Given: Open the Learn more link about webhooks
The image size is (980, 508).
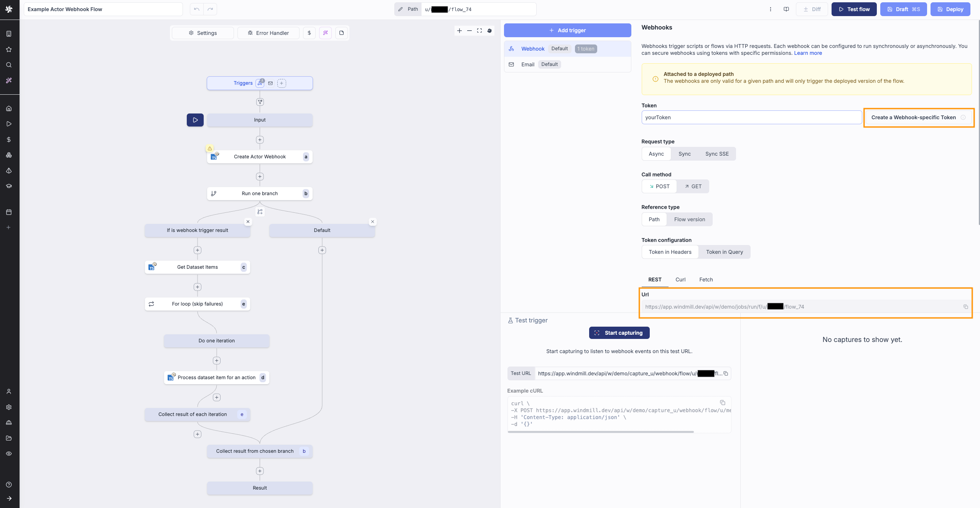Looking at the screenshot, I should point(808,53).
